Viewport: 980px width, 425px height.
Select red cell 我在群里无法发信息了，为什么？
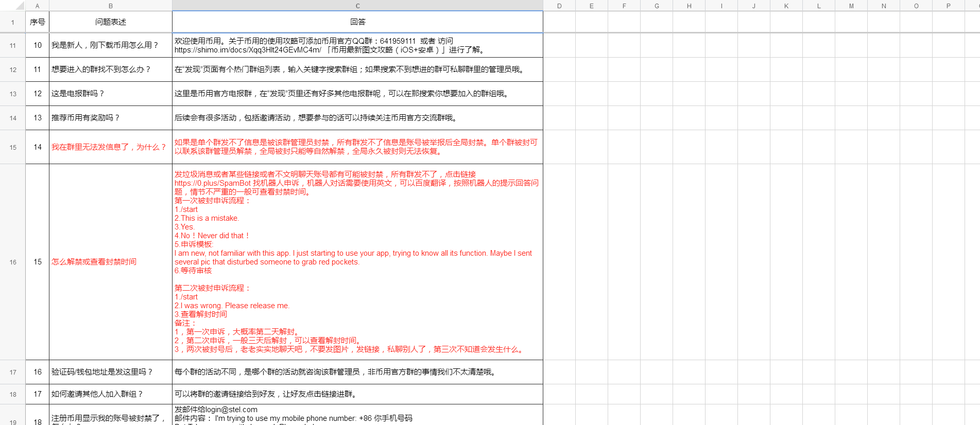point(111,147)
